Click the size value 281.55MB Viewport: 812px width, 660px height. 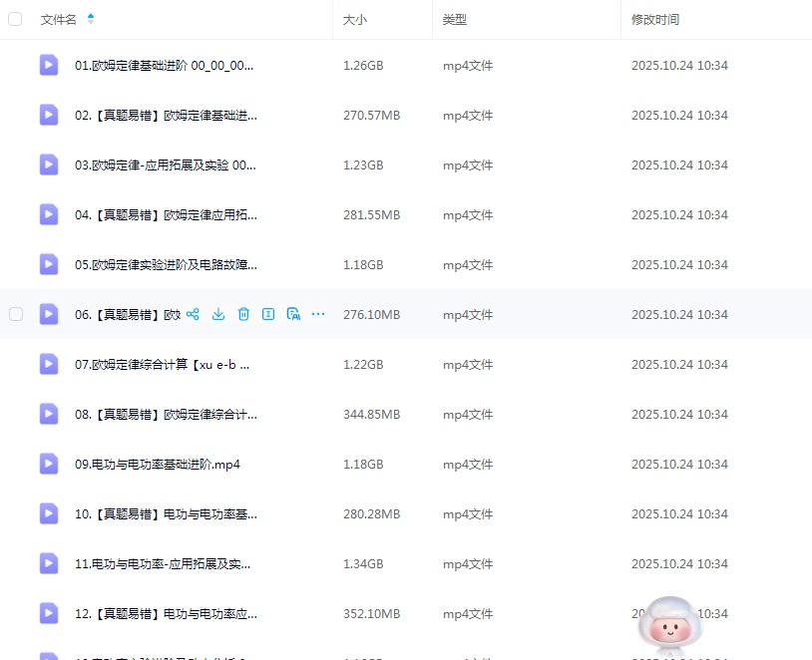pyautogui.click(x=371, y=214)
